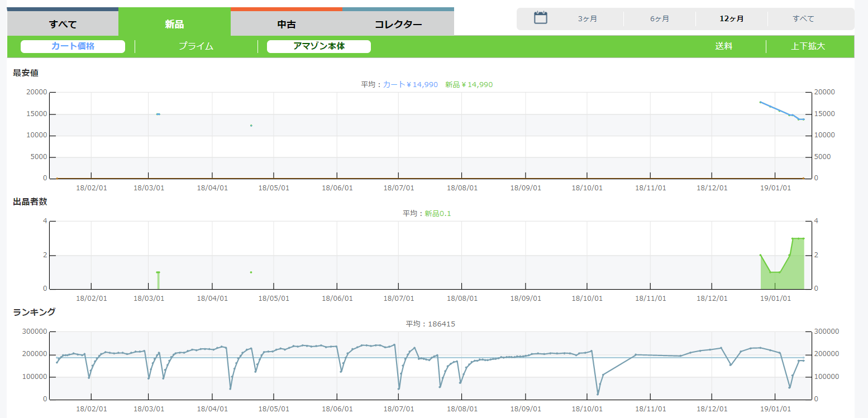Toggle the アマゾン本体 filter
This screenshot has width=868, height=418.
tap(319, 46)
